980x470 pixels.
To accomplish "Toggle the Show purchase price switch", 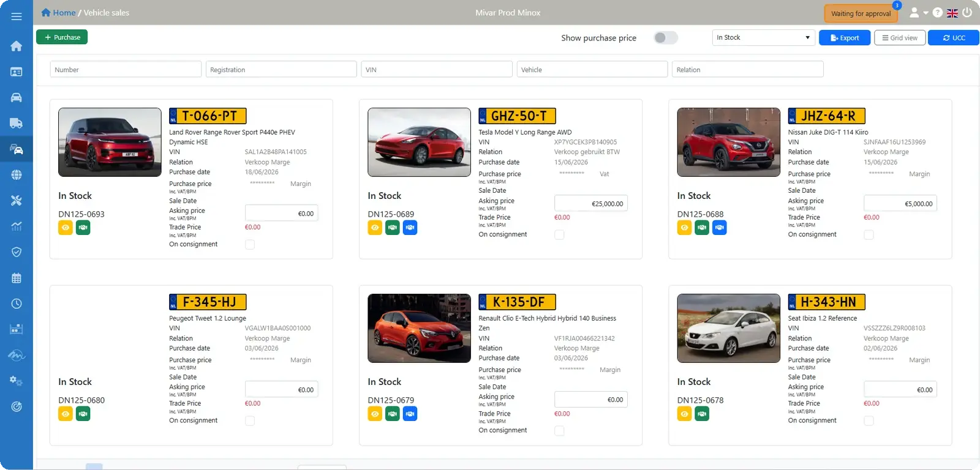I will 665,38.
